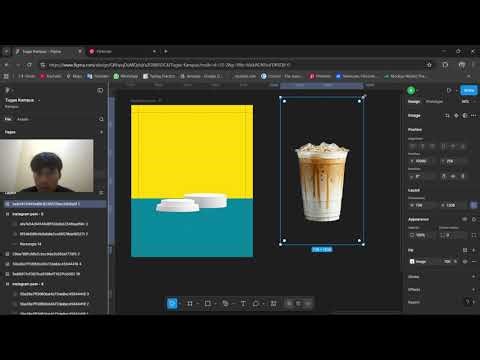Add an effect with plus icon
The height and width of the screenshot is (360, 480).
coord(474,289)
